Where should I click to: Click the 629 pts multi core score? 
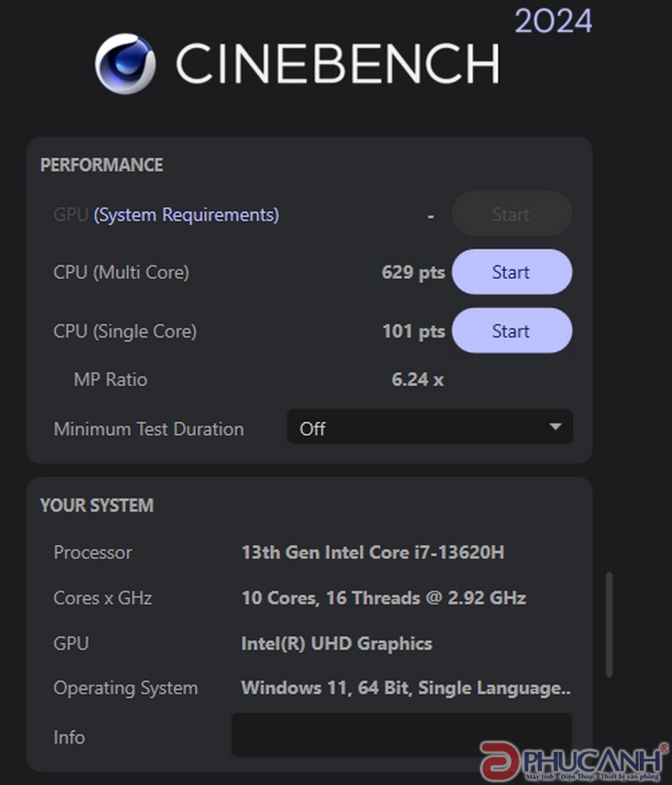(413, 272)
